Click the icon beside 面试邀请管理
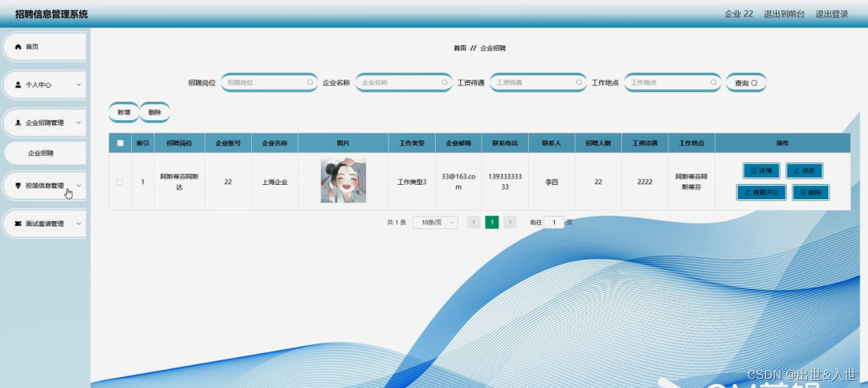 pos(18,224)
